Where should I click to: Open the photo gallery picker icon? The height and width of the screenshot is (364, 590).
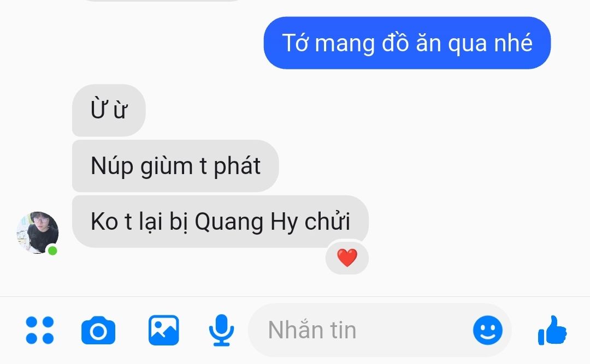[x=164, y=330]
